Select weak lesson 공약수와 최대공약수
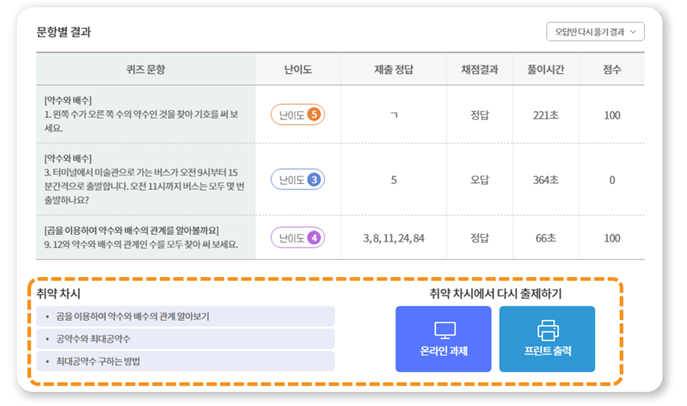687x406 pixels. click(x=185, y=339)
